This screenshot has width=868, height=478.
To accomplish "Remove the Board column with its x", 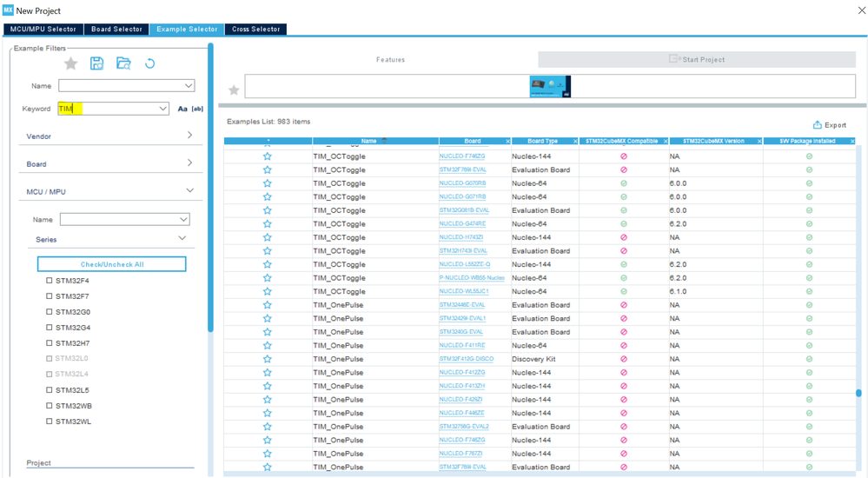I will [x=507, y=142].
